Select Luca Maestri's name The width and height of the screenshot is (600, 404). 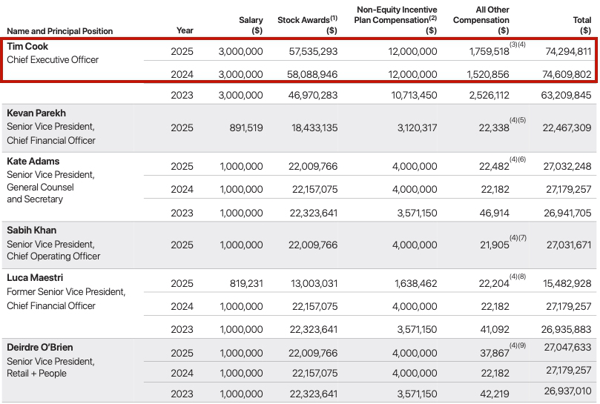click(x=35, y=278)
